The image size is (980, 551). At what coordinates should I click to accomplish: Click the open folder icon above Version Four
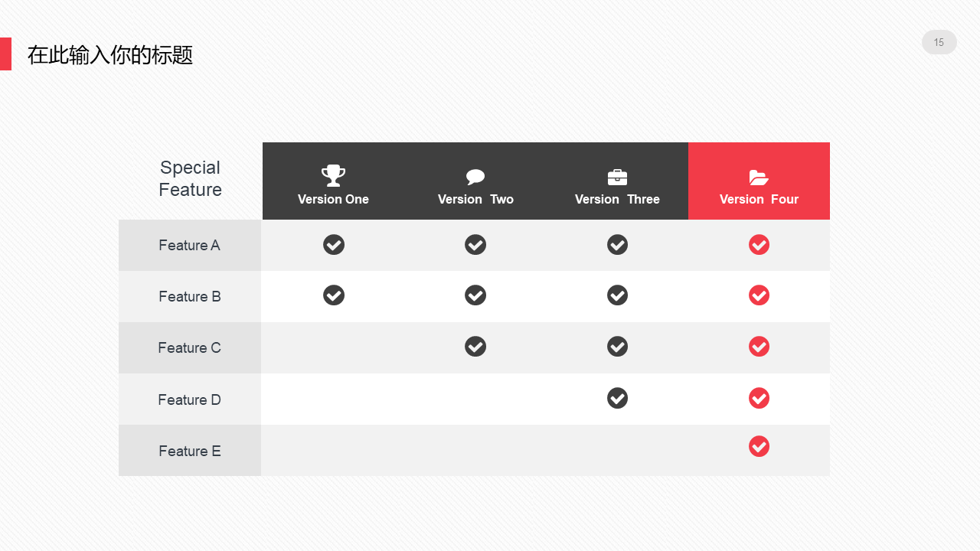759,178
